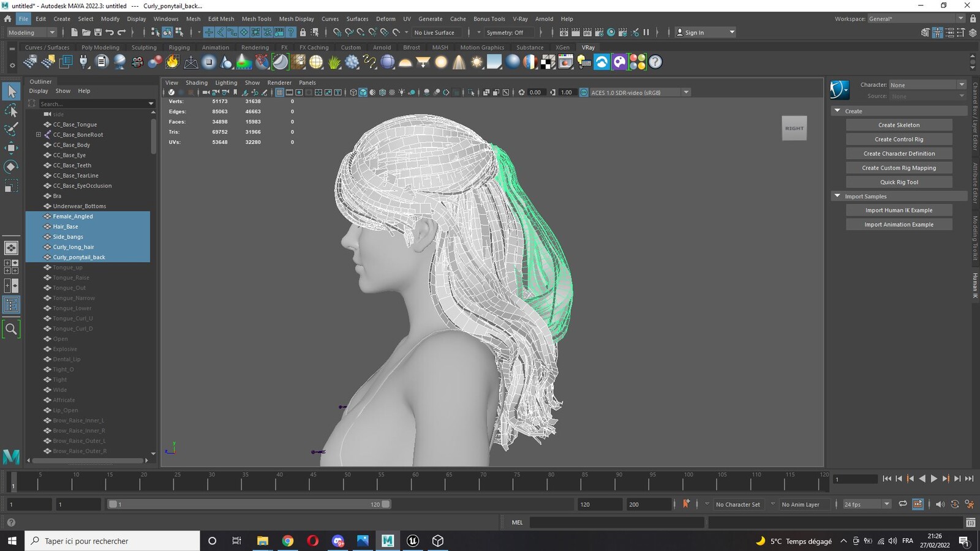Viewport: 980px width, 551px height.
Task: Open Unreal Engine from the taskbar
Action: pyautogui.click(x=413, y=541)
